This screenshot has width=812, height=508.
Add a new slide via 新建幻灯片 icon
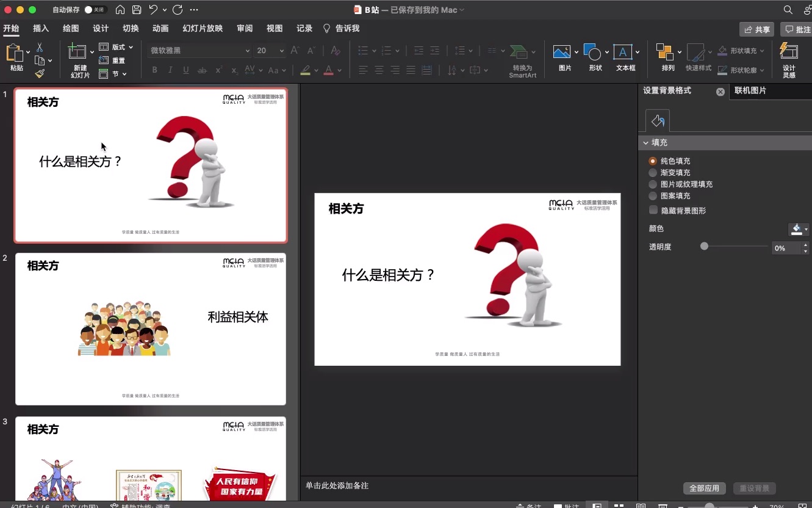(x=77, y=53)
